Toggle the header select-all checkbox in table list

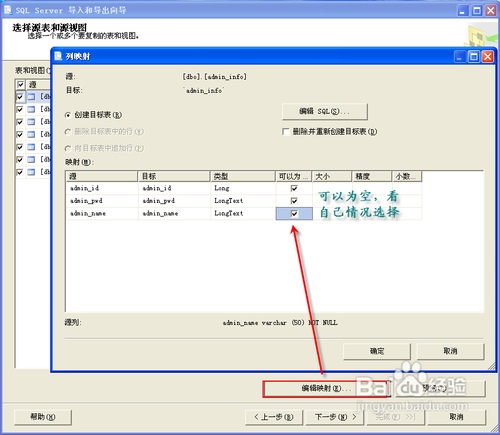[x=20, y=84]
